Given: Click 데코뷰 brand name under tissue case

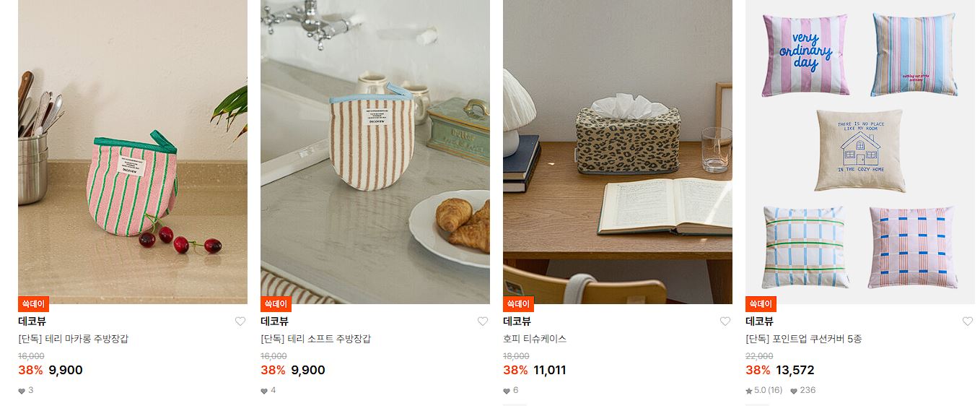Looking at the screenshot, I should pos(517,321).
